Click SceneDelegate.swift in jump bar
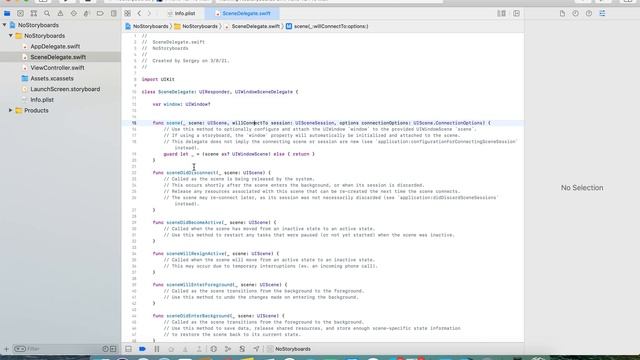 pos(252,26)
